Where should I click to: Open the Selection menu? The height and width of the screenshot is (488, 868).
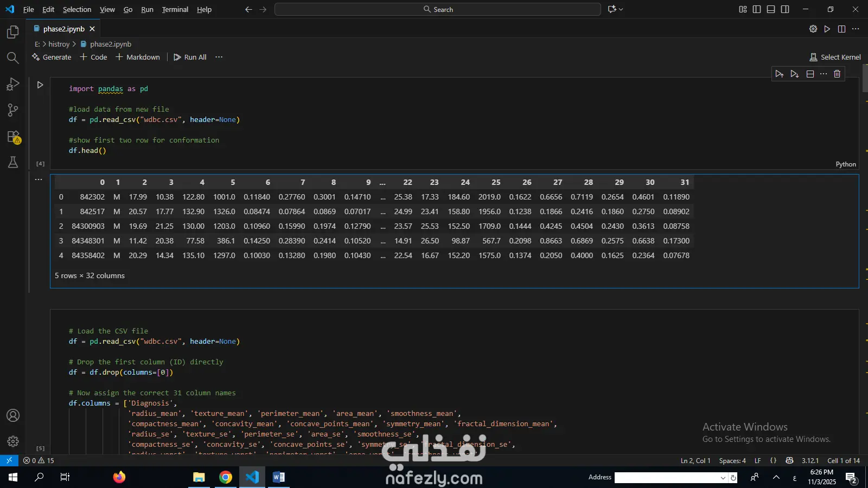77,9
